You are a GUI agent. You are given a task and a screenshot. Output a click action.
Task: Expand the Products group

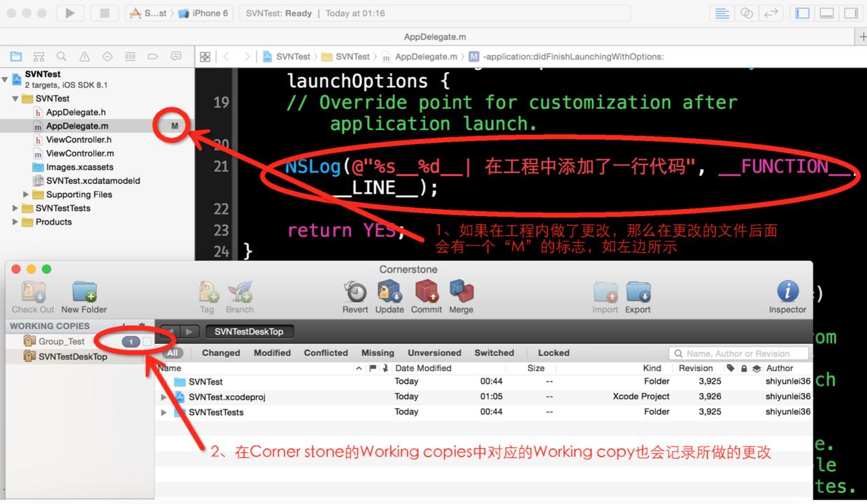click(x=15, y=222)
